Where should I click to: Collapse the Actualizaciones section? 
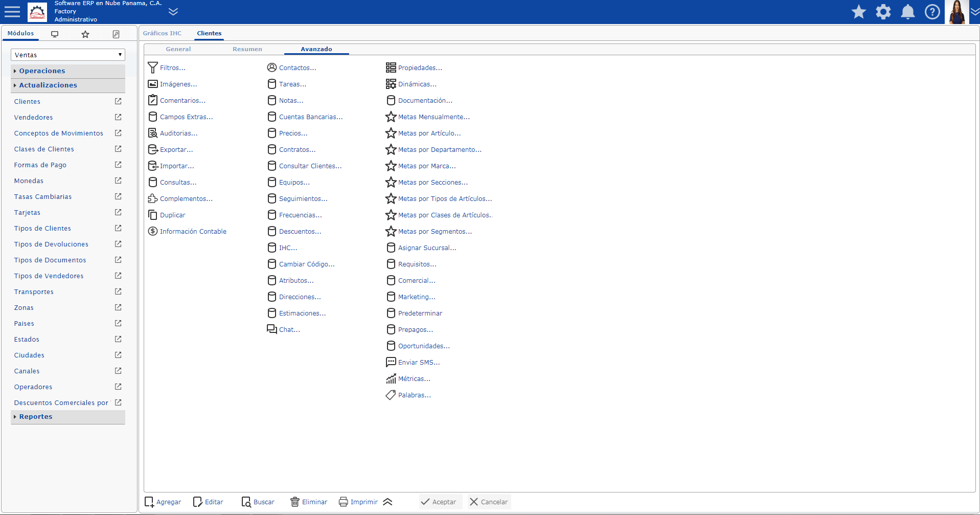click(x=68, y=85)
